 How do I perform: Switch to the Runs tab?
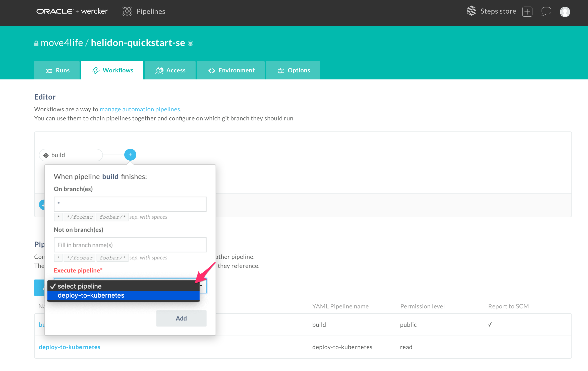point(57,70)
